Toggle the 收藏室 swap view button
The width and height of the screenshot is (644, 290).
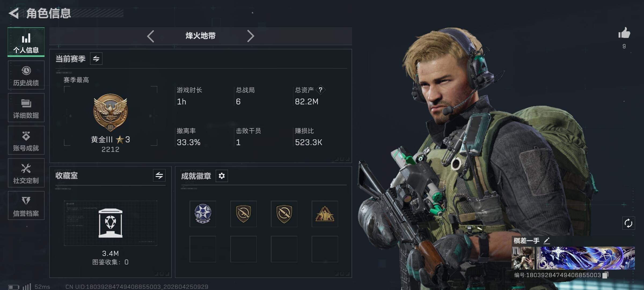point(159,176)
